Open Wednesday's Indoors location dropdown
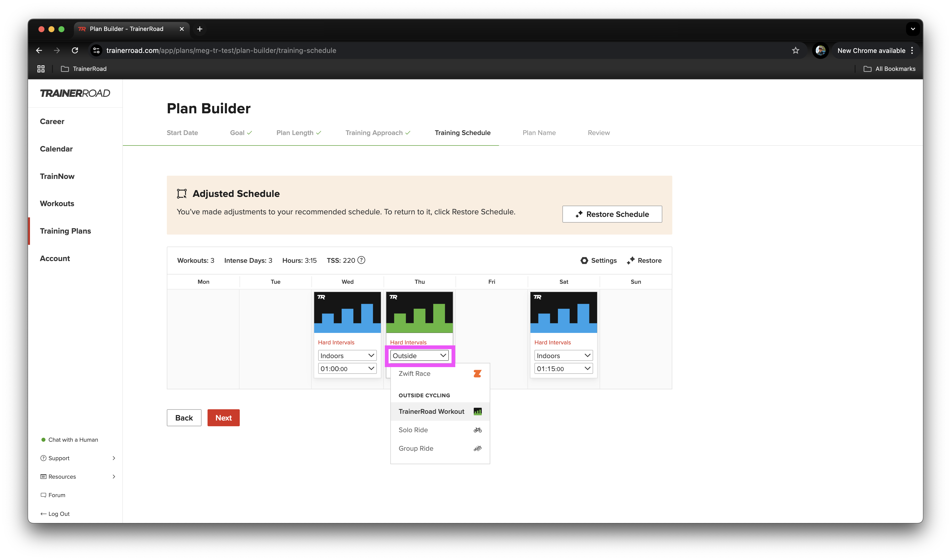This screenshot has width=951, height=560. click(347, 355)
